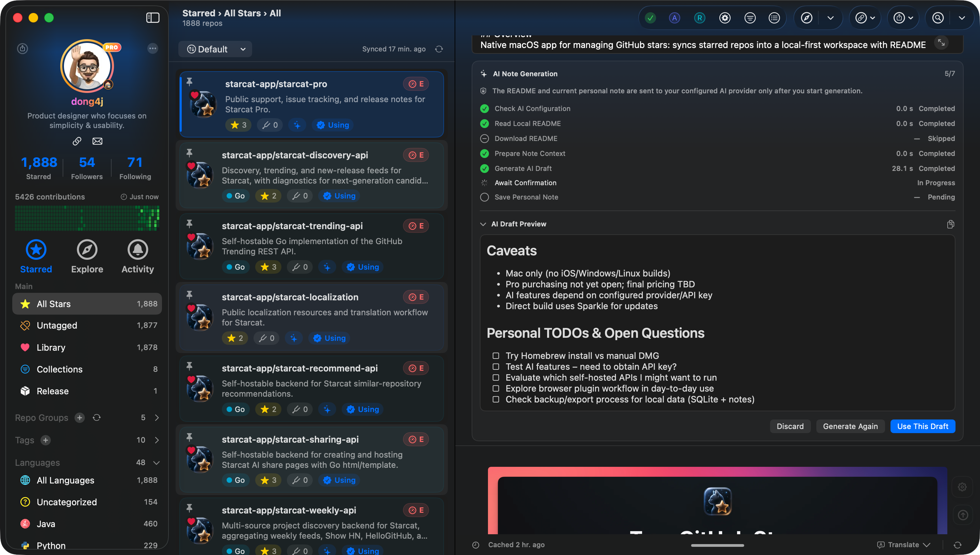Expand the Tags section chevron
Screen dimensions: 980x555
point(157,440)
